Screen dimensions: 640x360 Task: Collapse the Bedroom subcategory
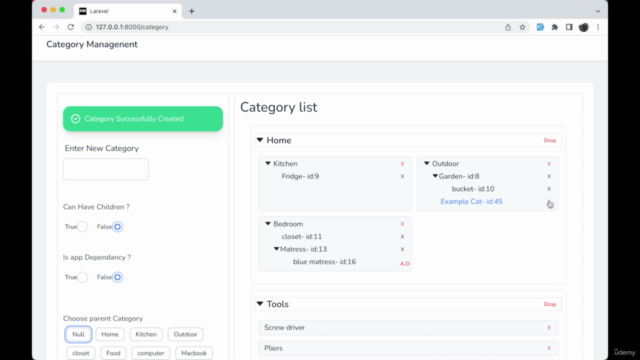coord(268,224)
